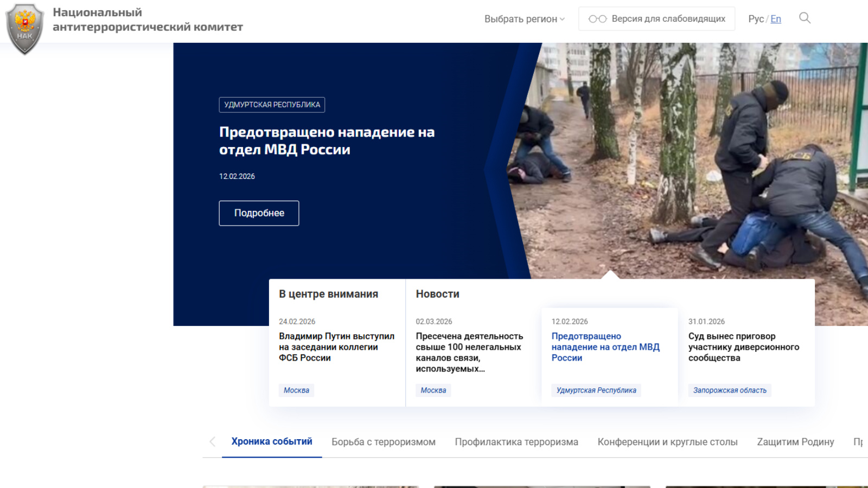Expand the 'Выбрать регион' dropdown
The image size is (868, 488).
[524, 19]
